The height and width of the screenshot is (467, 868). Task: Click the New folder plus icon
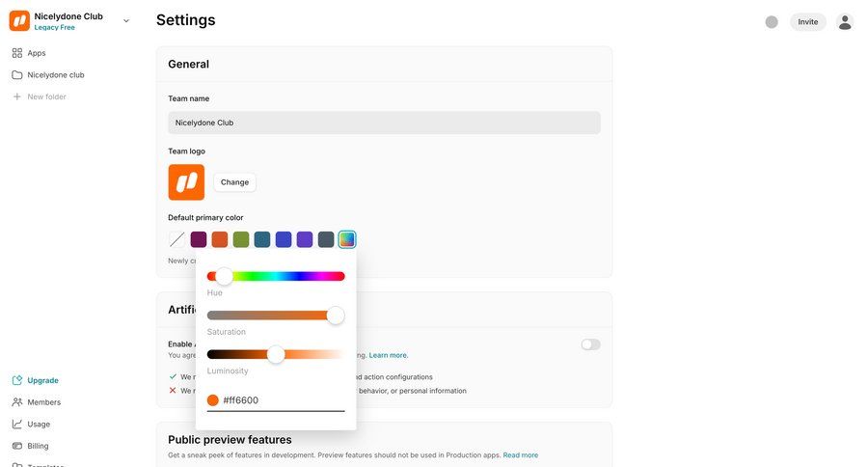tap(17, 96)
